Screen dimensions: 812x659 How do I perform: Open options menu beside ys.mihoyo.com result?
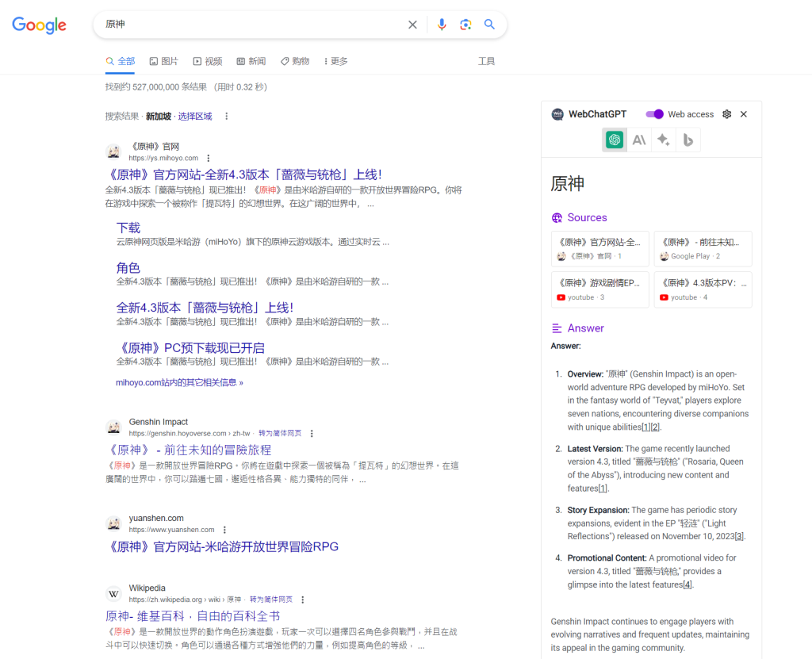coord(209,158)
